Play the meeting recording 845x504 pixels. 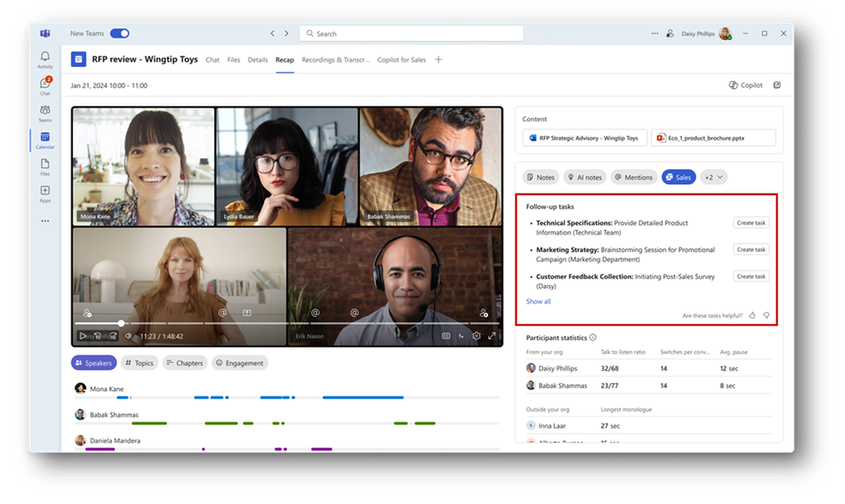point(83,336)
